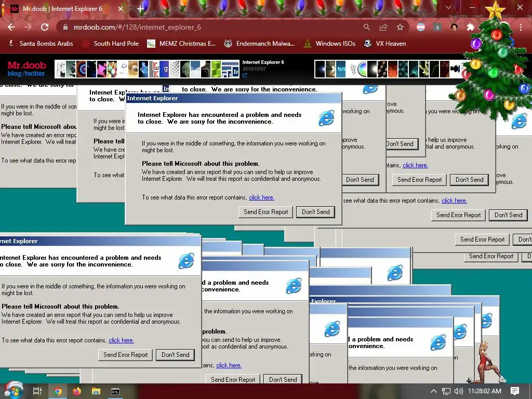Open the pink play-triangle thumbnail
Image resolution: width=532 pixels, height=399 pixels.
click(102, 69)
